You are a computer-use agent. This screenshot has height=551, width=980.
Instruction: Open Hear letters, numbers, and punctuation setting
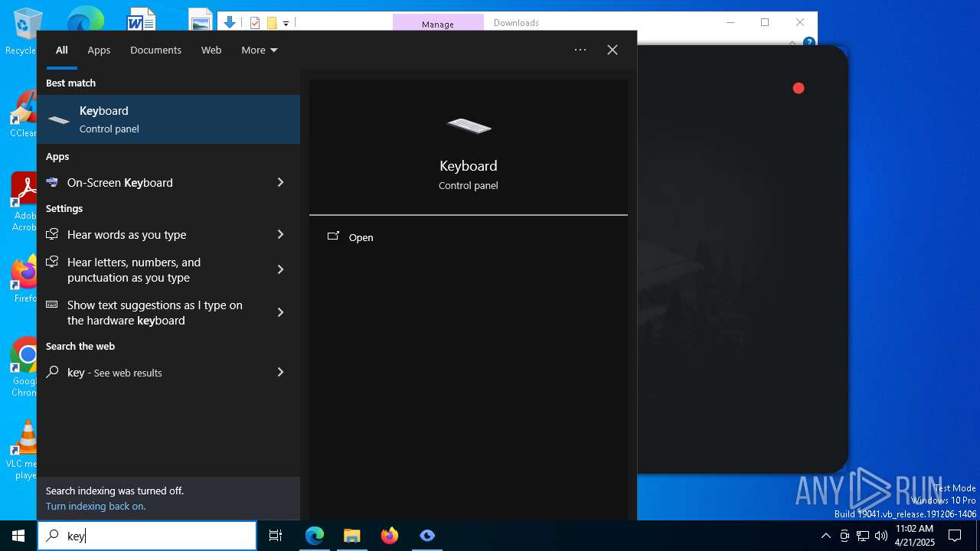(x=153, y=269)
